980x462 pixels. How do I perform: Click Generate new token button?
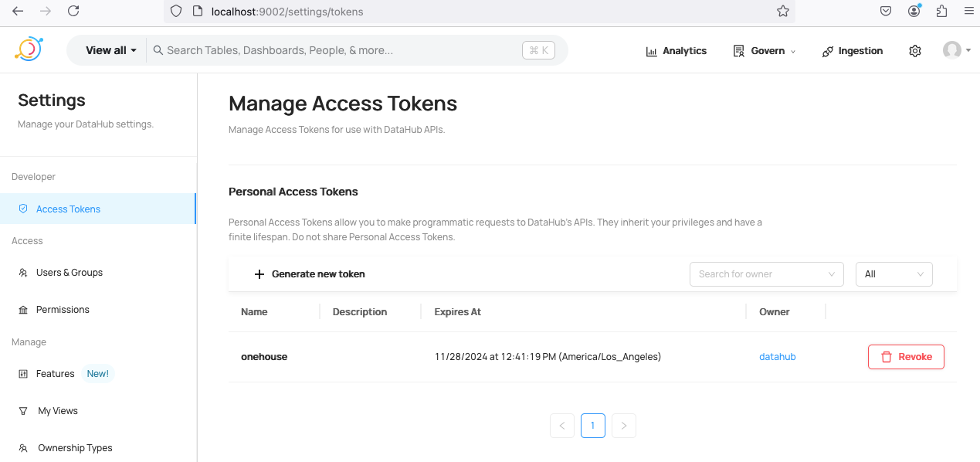click(x=310, y=274)
